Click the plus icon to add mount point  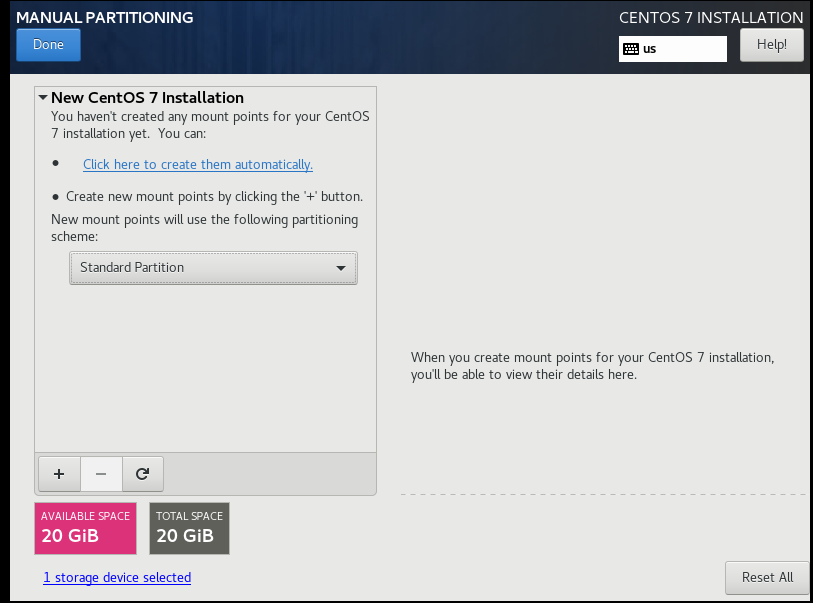(59, 474)
